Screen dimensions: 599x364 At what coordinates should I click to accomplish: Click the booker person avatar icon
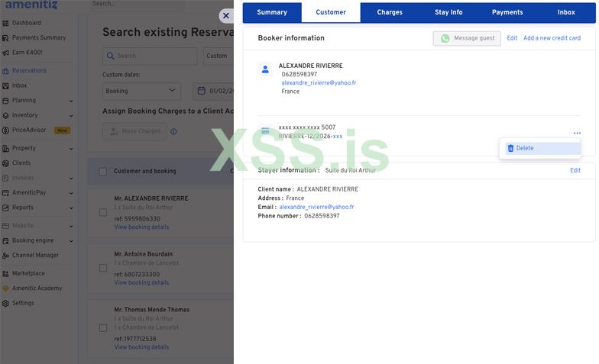click(x=265, y=69)
